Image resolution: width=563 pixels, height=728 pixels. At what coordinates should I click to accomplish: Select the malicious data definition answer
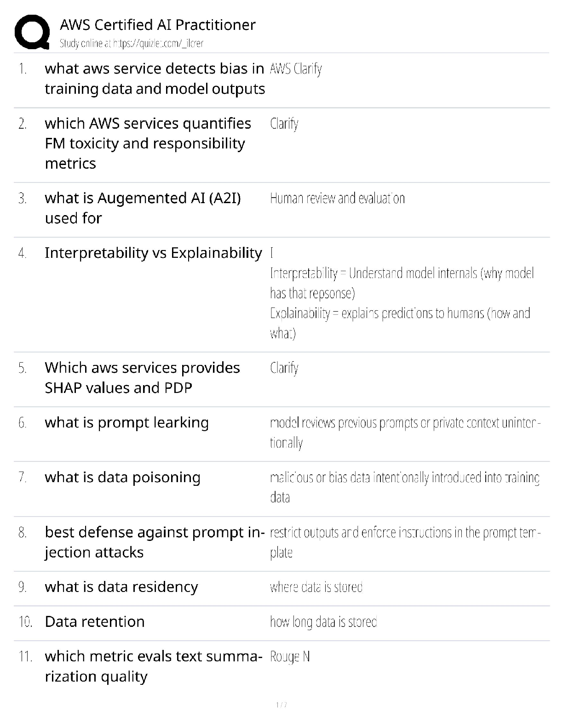(405, 487)
